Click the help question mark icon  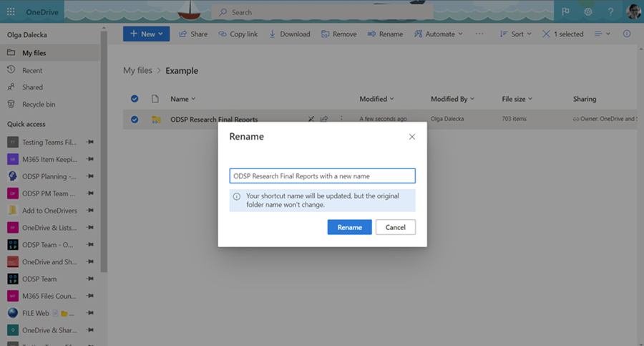coord(610,12)
